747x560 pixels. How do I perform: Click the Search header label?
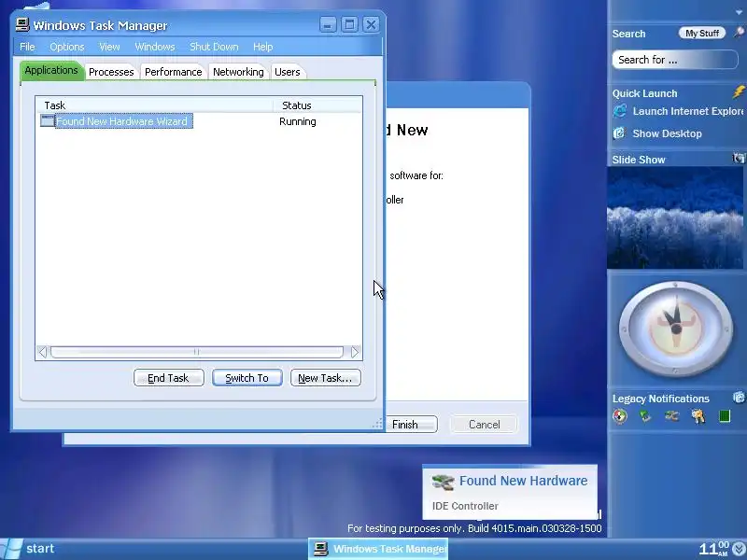point(628,34)
